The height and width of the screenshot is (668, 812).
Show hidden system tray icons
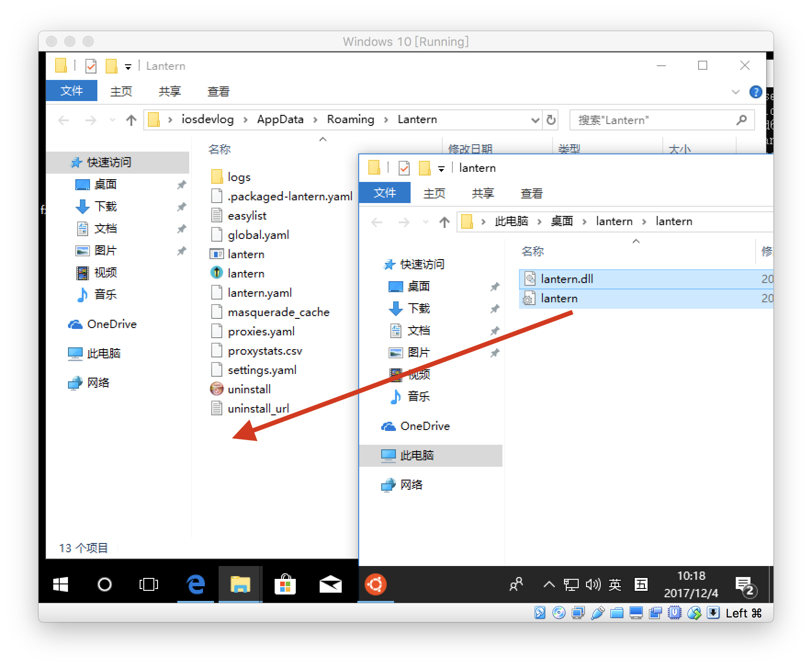[549, 584]
